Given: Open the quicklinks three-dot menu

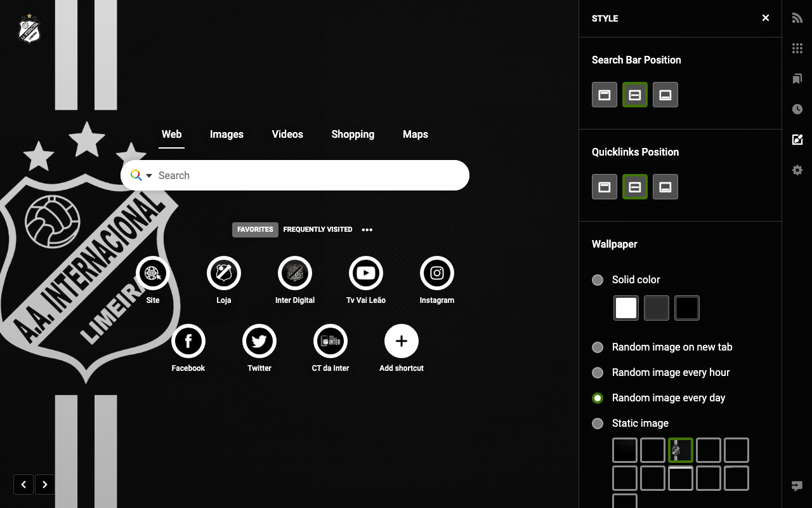Looking at the screenshot, I should click(367, 230).
